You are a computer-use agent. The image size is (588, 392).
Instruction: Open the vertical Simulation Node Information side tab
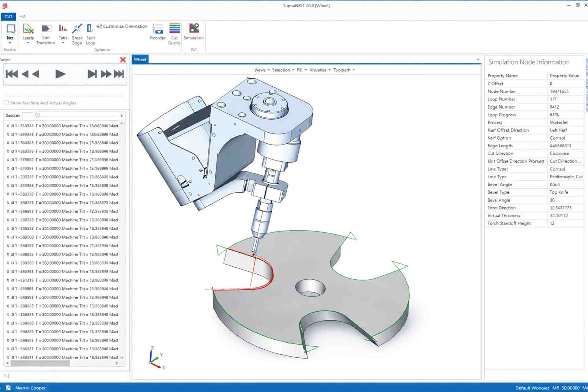[586, 85]
